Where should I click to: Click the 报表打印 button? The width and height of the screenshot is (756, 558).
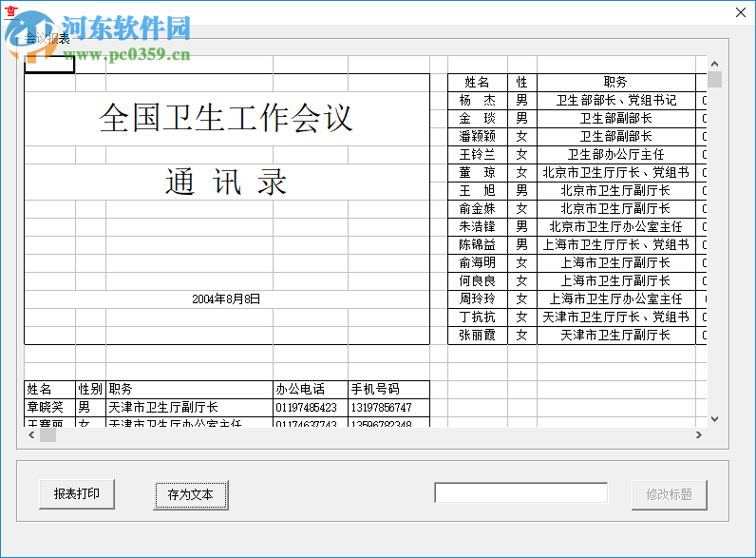point(77,493)
